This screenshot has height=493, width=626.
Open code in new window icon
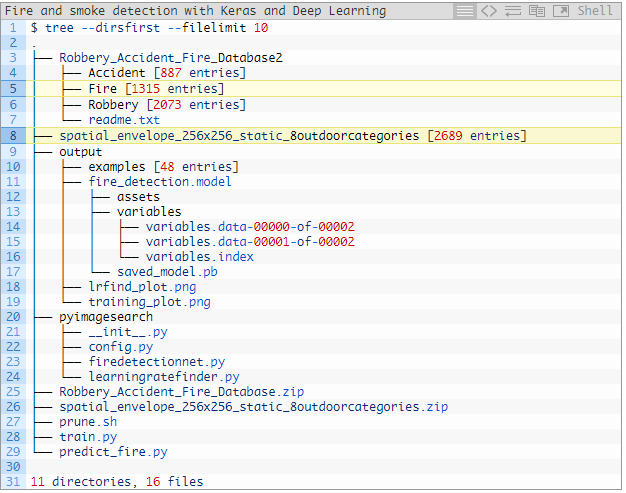tap(561, 11)
